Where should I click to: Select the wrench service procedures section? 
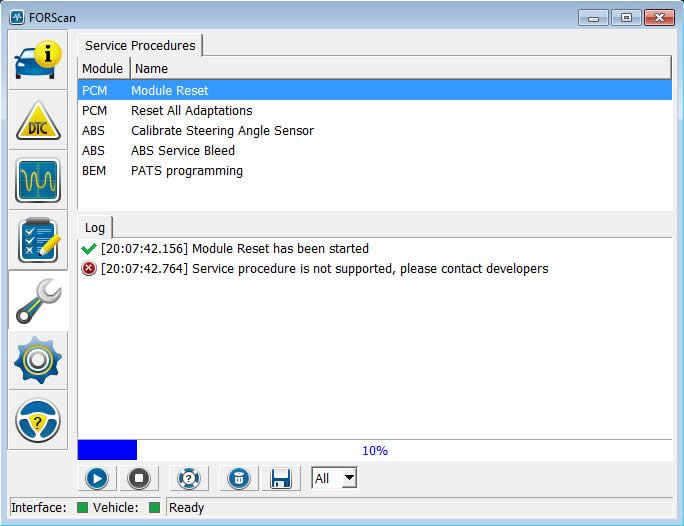[38, 300]
